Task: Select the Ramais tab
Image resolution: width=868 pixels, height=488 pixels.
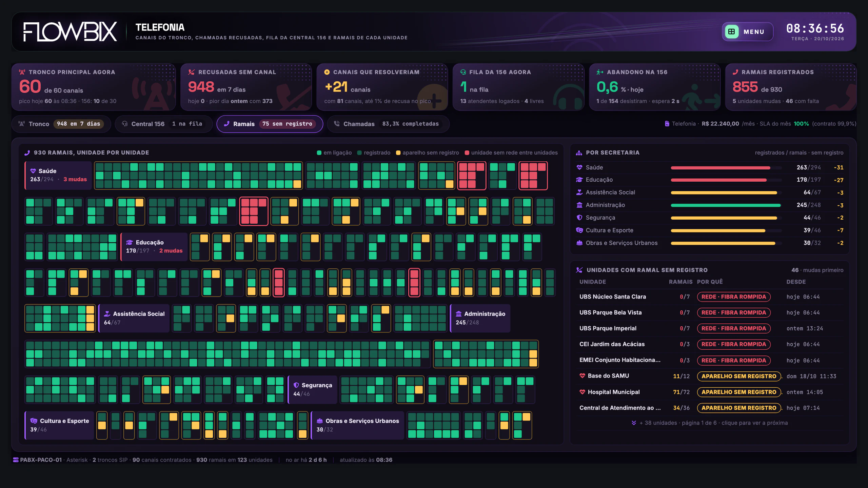Action: coord(270,124)
